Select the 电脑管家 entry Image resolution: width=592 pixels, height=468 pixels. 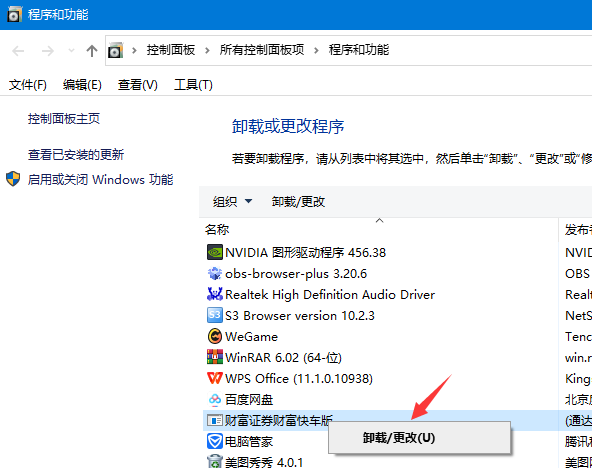(x=249, y=441)
